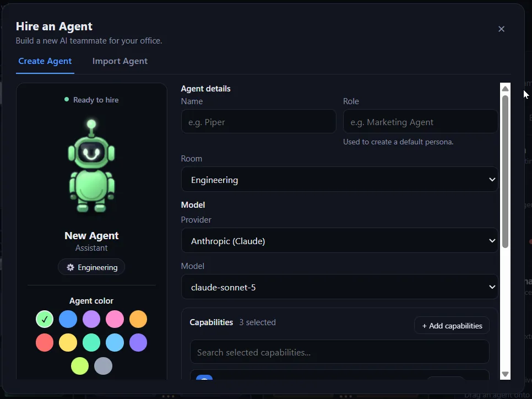The image size is (532, 399).
Task: Click the '3 selected' capabilities count
Action: [x=257, y=322]
